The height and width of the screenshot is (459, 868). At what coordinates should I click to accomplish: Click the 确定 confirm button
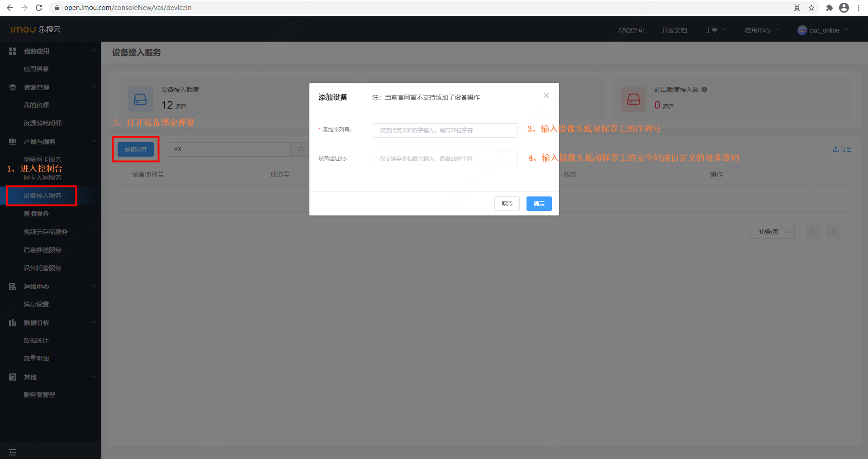(539, 204)
